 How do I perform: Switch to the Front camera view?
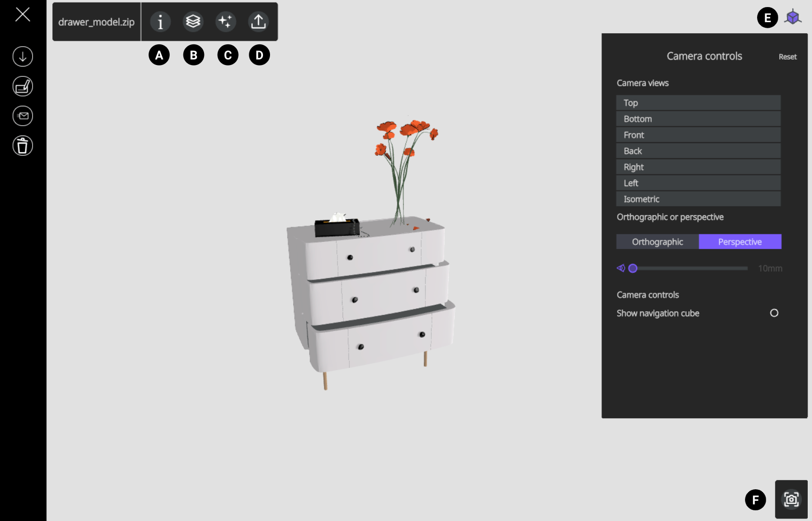click(x=698, y=135)
